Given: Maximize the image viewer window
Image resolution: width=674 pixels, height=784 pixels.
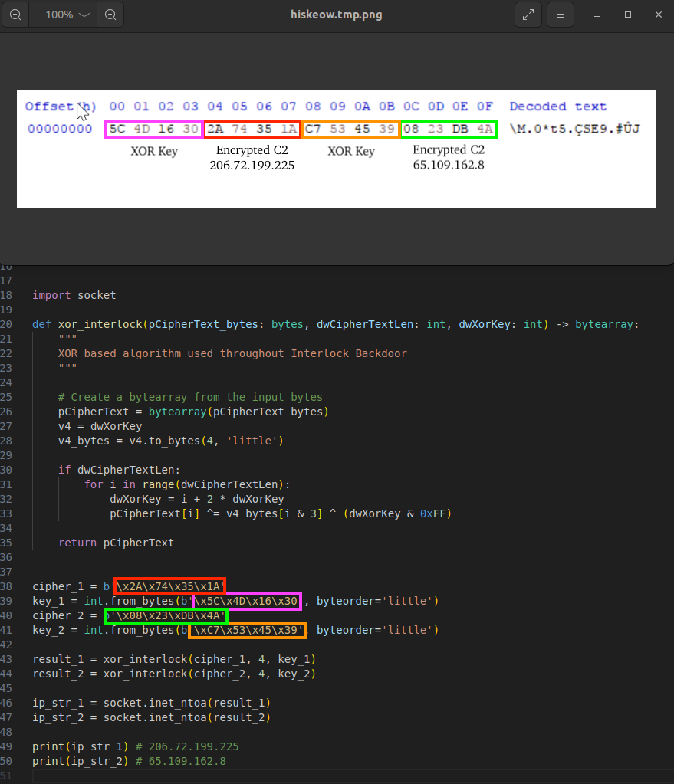Looking at the screenshot, I should pos(628,15).
